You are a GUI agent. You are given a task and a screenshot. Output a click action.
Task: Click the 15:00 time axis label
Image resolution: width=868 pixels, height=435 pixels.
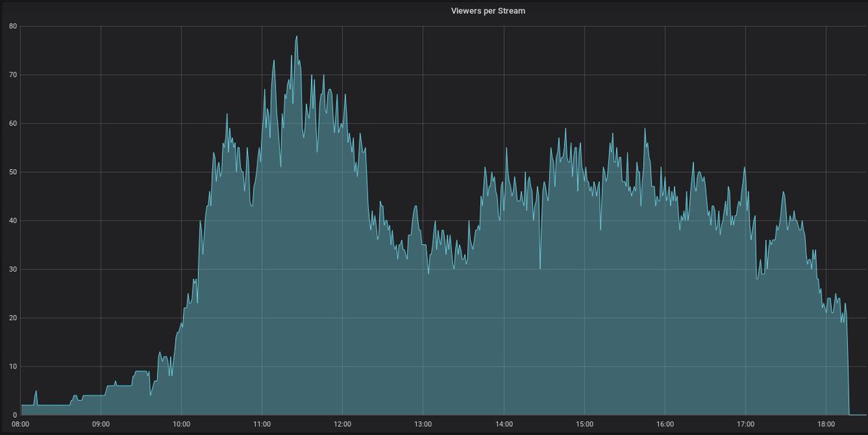(x=584, y=424)
